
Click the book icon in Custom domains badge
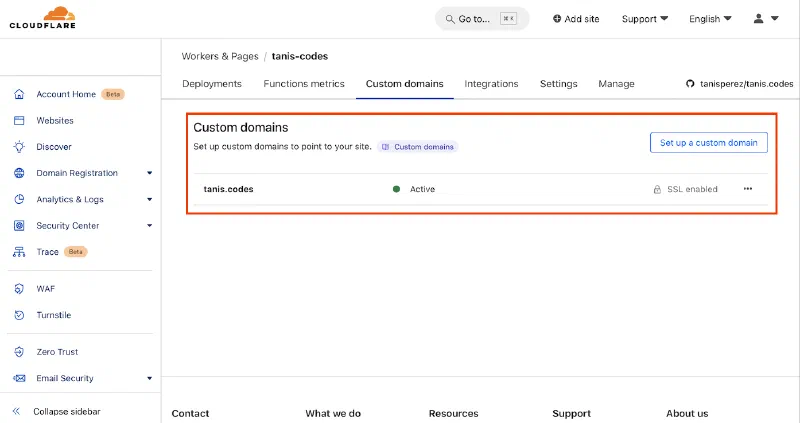click(385, 147)
